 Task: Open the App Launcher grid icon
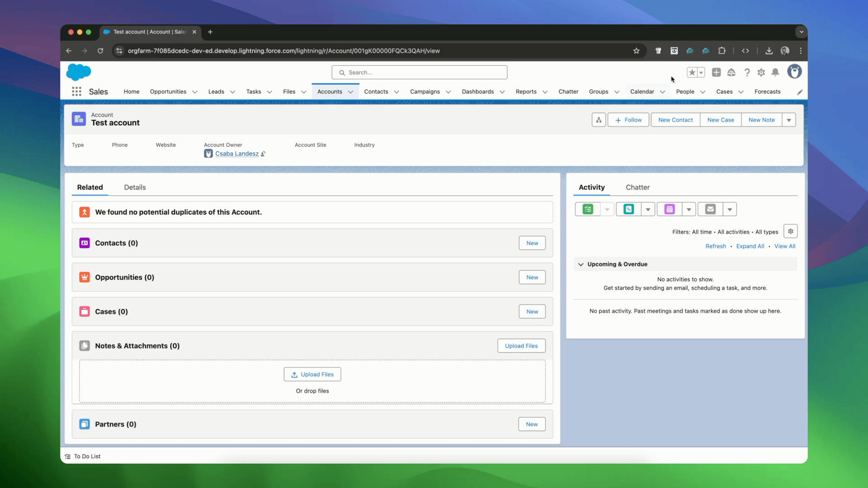[76, 92]
